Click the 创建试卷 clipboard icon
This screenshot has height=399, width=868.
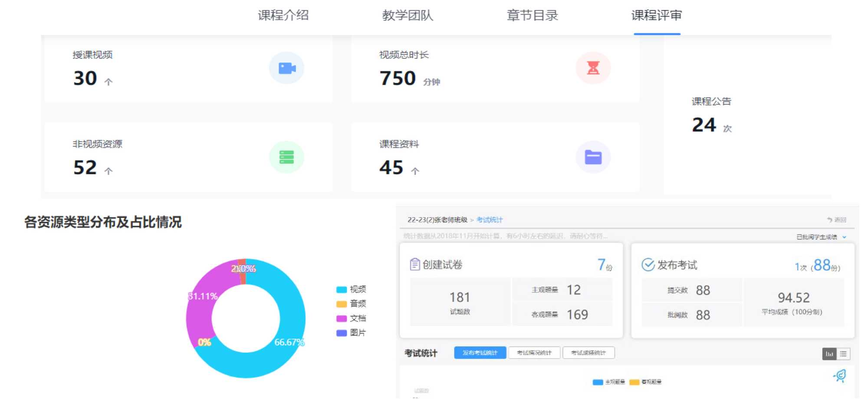(x=414, y=264)
